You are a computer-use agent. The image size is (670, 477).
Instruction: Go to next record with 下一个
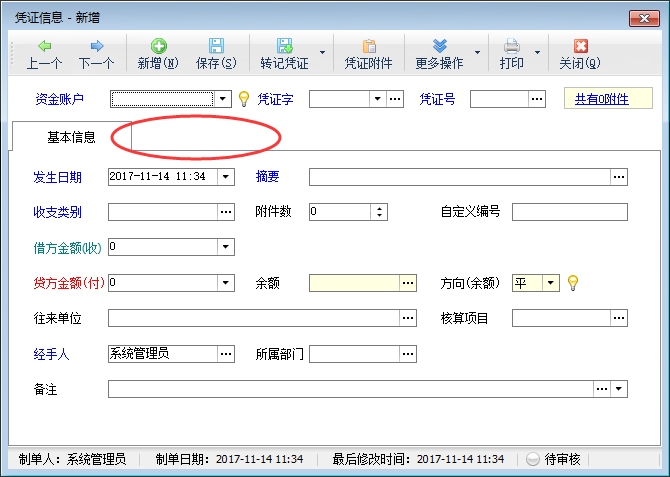96,46
